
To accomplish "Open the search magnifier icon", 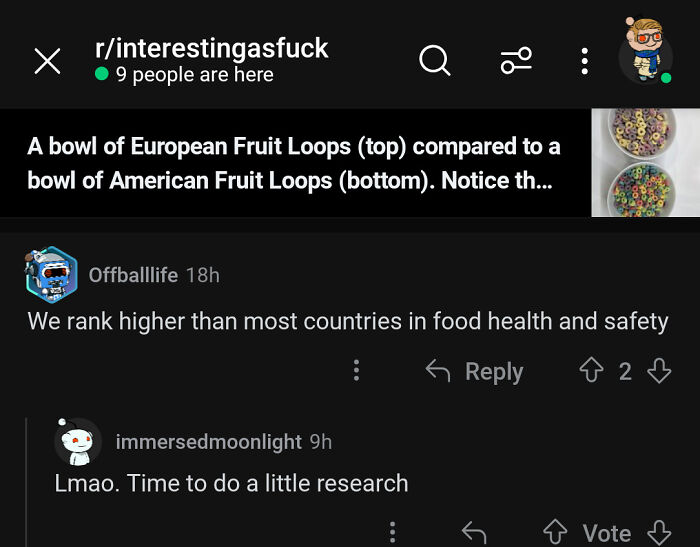I will coord(434,61).
